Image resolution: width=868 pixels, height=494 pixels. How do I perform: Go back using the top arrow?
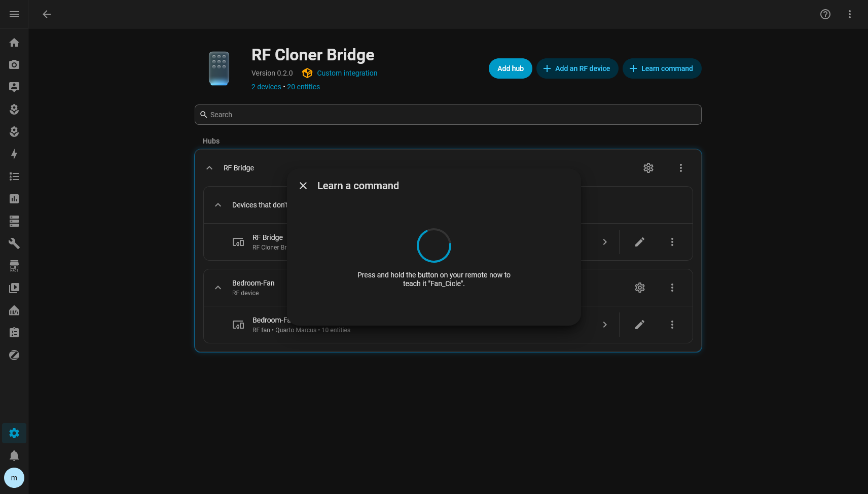pos(47,14)
